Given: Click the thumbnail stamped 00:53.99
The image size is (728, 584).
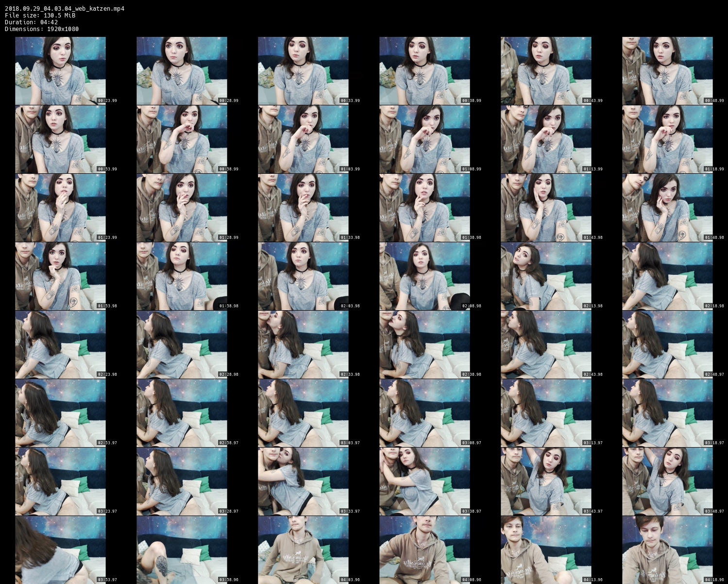Looking at the screenshot, I should 61,139.
